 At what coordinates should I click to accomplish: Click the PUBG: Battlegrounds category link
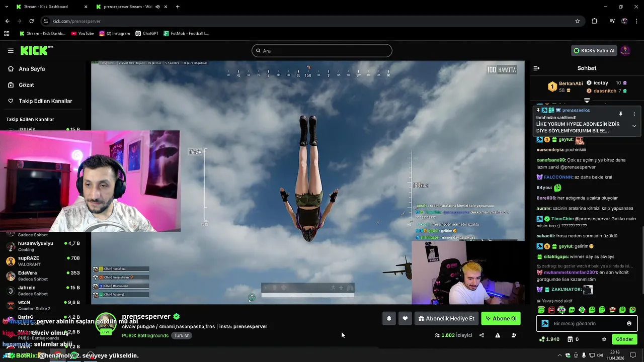(x=145, y=335)
